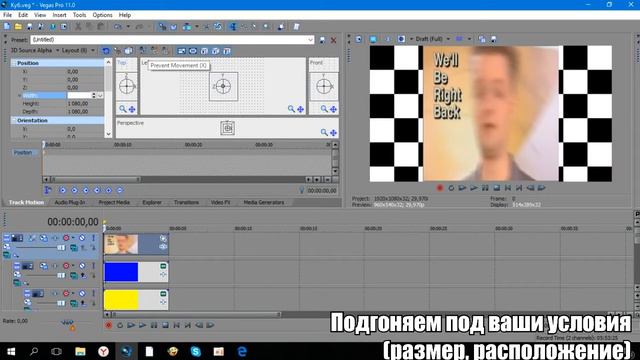The width and height of the screenshot is (640, 360).
Task: Click the move icon in Left viewport
Action: coord(300,109)
